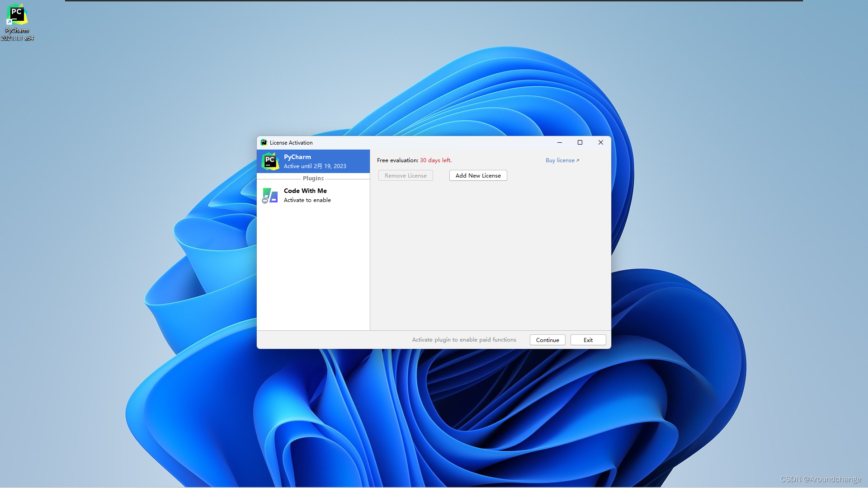
Task: Click the License Activation title text
Action: pos(291,143)
